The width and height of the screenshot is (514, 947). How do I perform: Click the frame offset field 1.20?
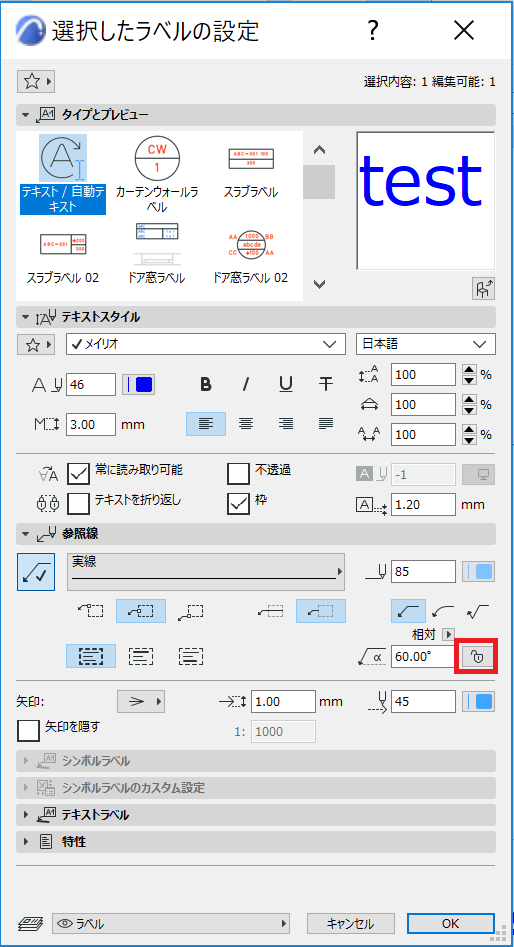tap(423, 504)
